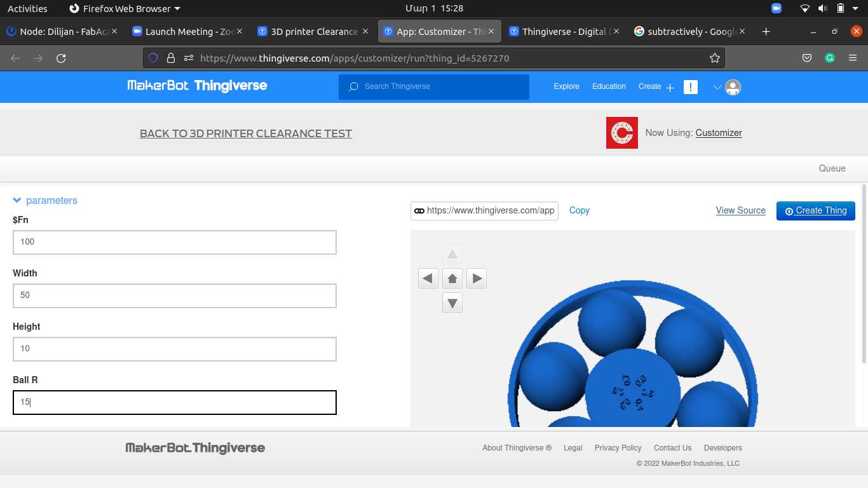Click the Create Thing button
Image resolution: width=868 pixels, height=488 pixels.
[x=816, y=210]
